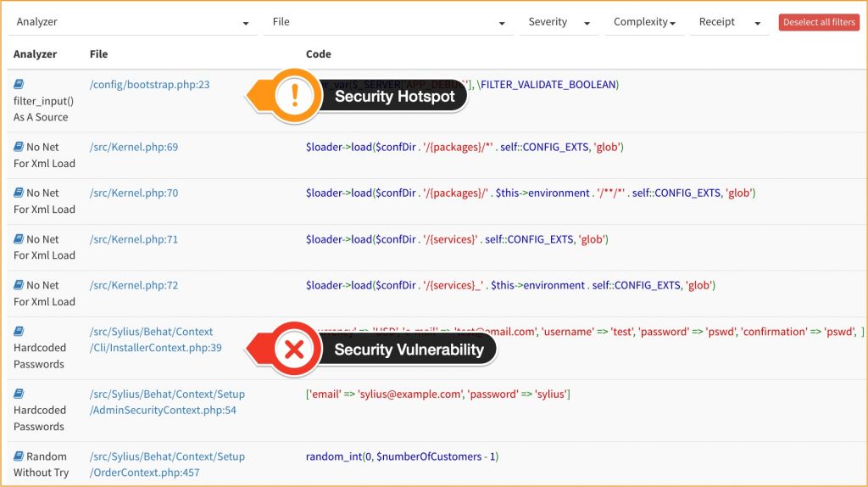This screenshot has height=487, width=868.
Task: Click the random_int(0, $numberOfCustomers - 1) code
Action: (x=402, y=456)
